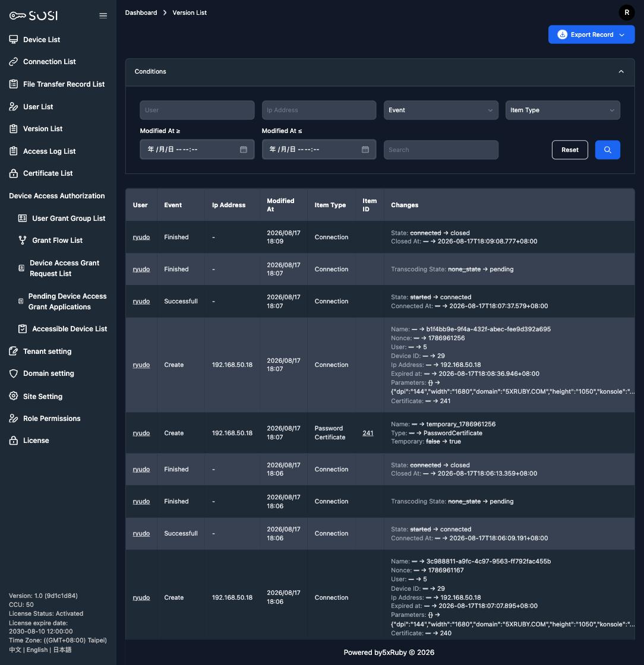Collapse the Conditions panel chevron
Screen dimensions: 644x665
[x=621, y=71]
